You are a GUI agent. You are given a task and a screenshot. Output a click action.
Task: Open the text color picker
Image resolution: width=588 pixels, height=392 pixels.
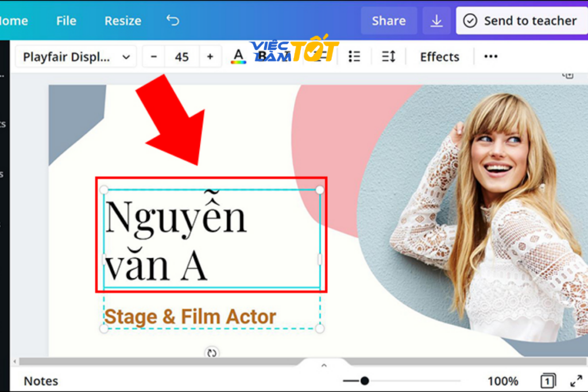coord(238,57)
